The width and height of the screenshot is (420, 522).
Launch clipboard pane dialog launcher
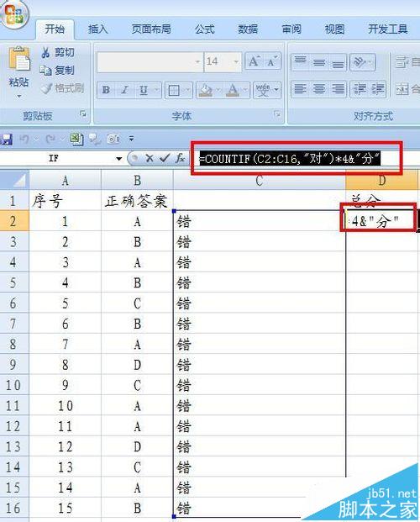click(83, 114)
